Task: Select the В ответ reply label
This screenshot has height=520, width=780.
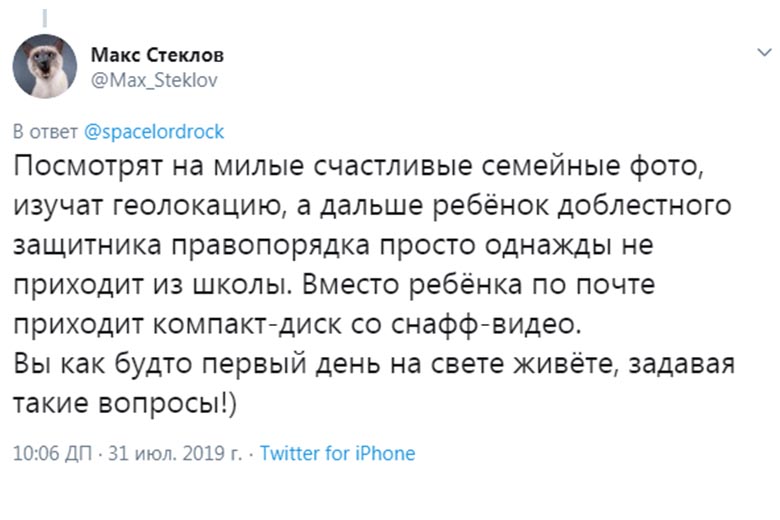Action: click(x=45, y=132)
